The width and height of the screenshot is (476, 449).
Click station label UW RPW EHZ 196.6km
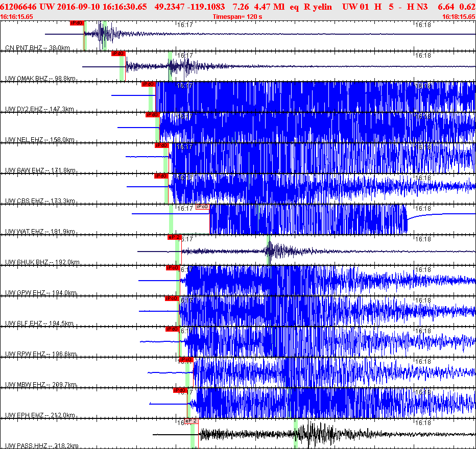point(40,354)
